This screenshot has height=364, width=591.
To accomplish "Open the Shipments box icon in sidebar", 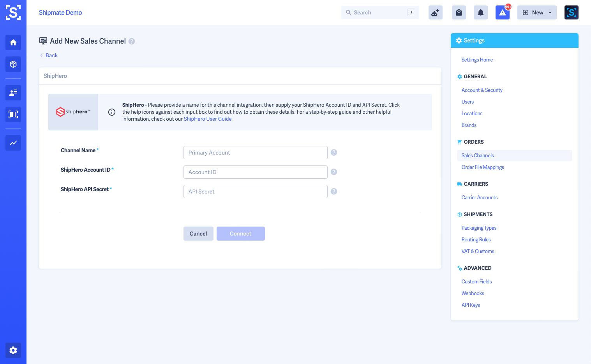I will [13, 64].
